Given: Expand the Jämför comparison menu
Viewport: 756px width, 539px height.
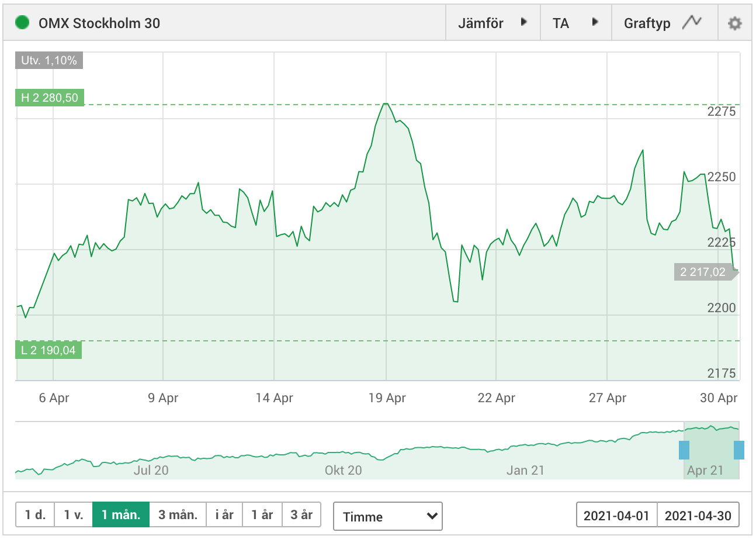Looking at the screenshot, I should tap(493, 23).
